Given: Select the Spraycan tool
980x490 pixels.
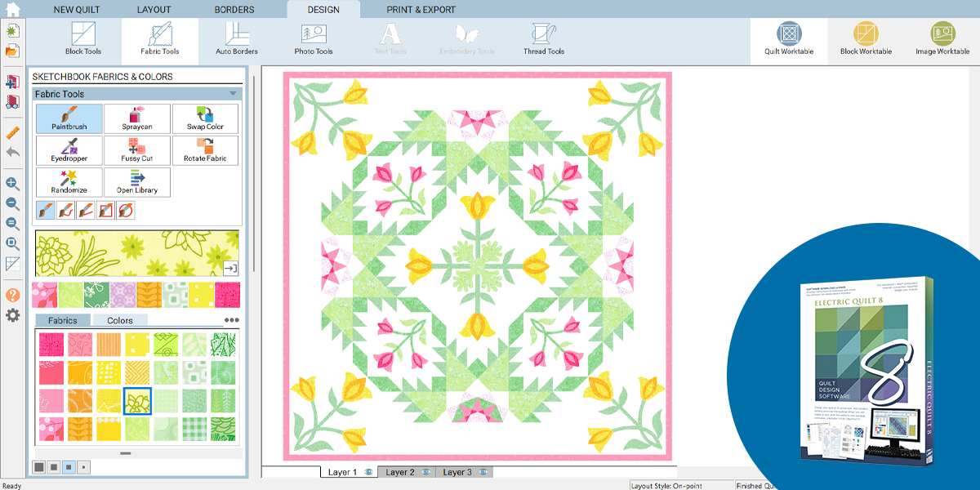Looking at the screenshot, I should [x=137, y=118].
